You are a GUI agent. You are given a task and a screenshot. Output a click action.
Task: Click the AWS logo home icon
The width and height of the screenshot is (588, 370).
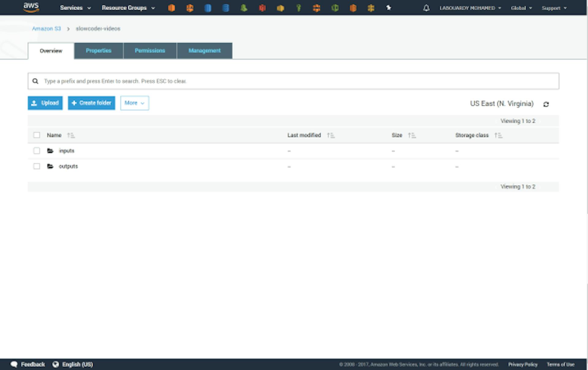31,7
